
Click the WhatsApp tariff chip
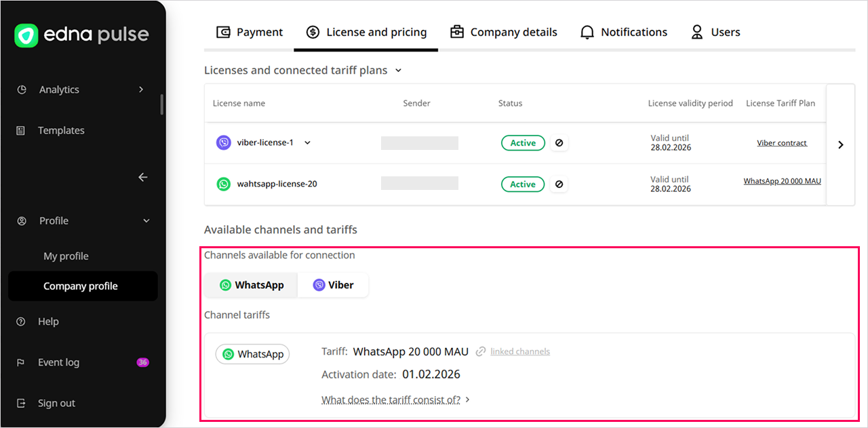(x=252, y=354)
